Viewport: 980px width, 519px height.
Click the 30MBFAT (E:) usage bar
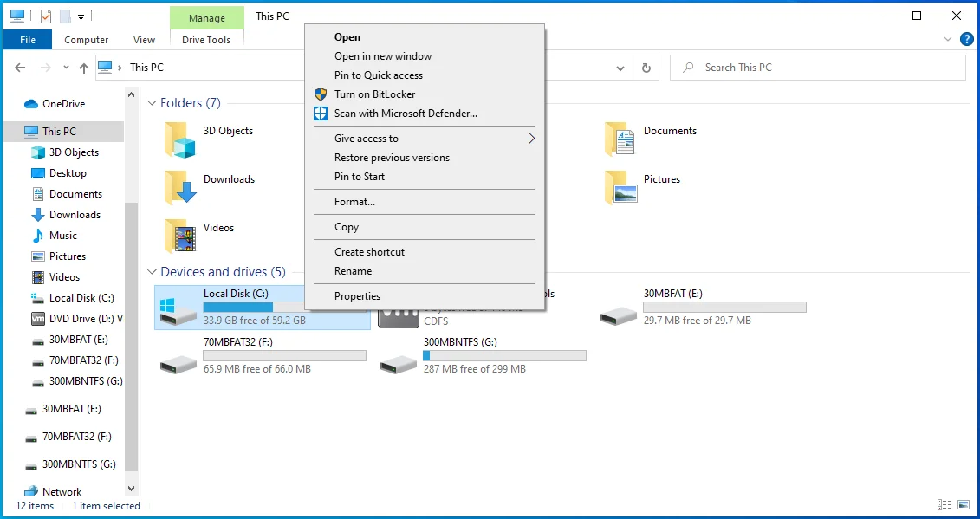click(724, 307)
